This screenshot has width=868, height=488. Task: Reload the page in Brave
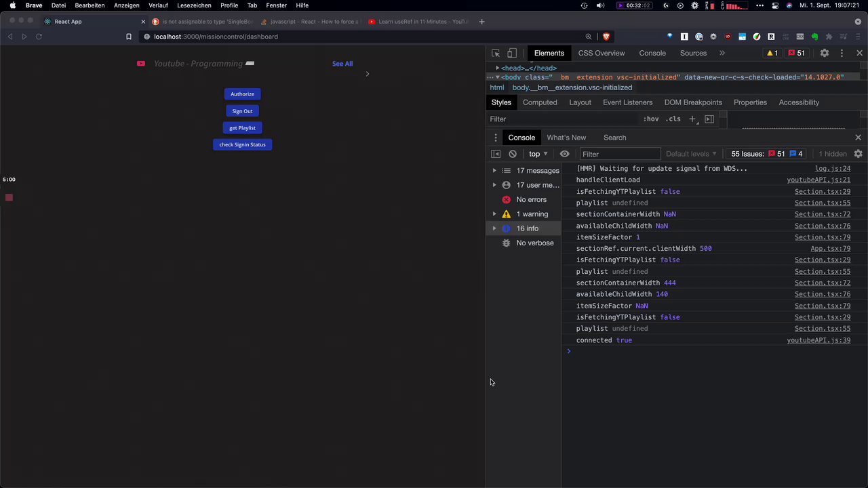(39, 37)
